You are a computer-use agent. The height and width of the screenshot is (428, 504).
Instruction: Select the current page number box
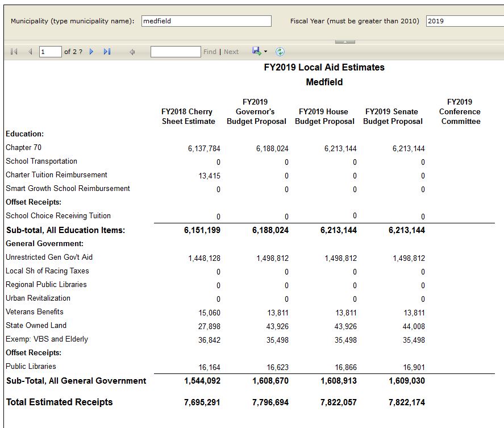click(x=51, y=52)
